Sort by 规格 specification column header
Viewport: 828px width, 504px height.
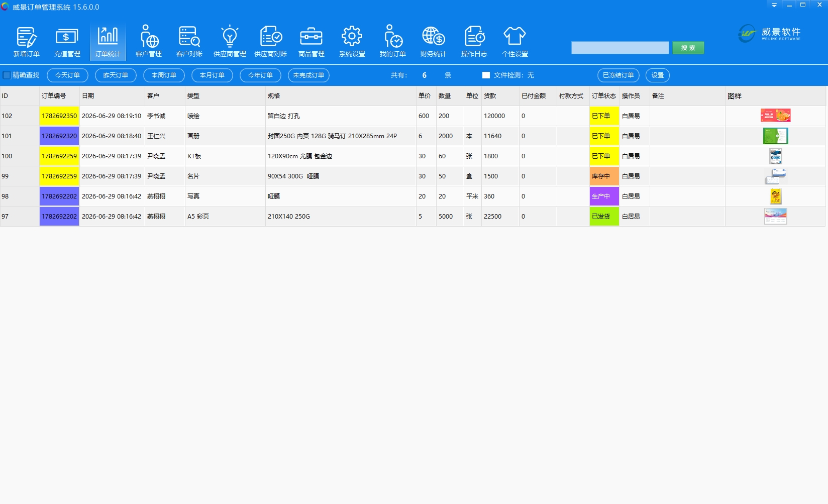[x=341, y=96]
